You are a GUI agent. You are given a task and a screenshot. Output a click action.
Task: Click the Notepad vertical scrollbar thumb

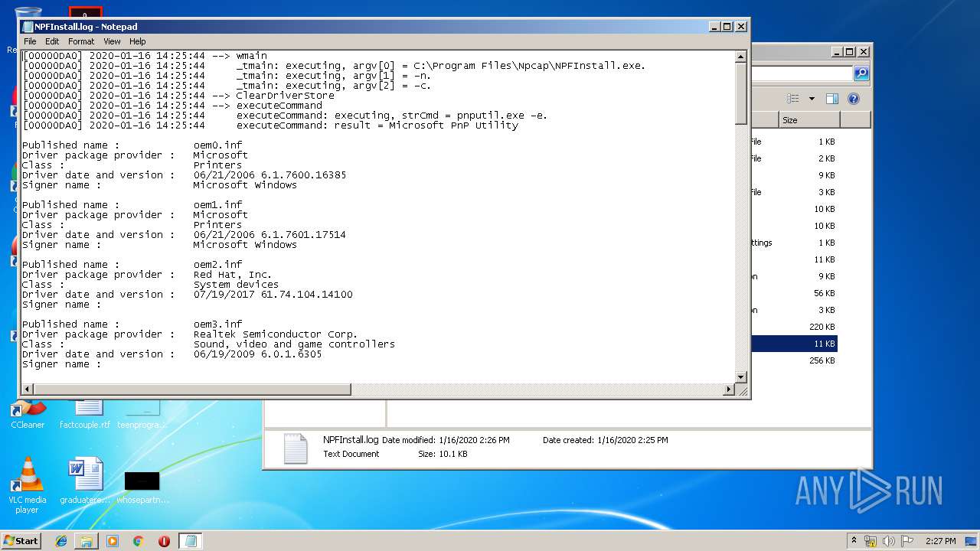[740, 93]
